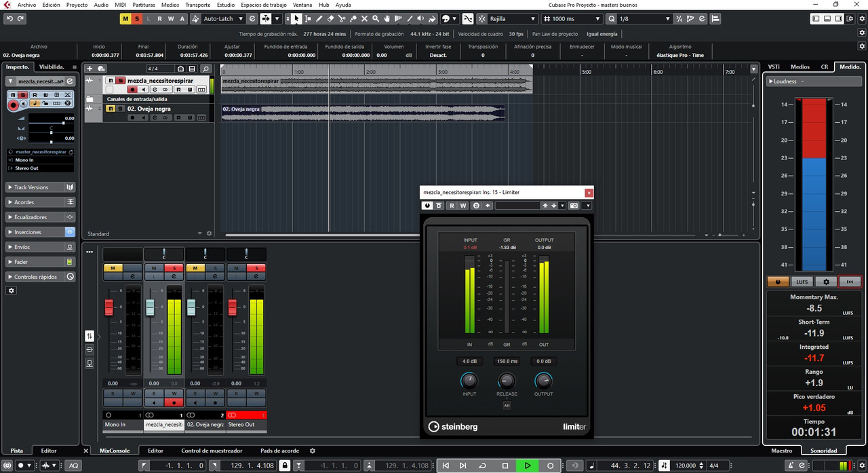Screen dimensions: 868x473
Task: Go to next marker in transport
Action: tap(463, 466)
